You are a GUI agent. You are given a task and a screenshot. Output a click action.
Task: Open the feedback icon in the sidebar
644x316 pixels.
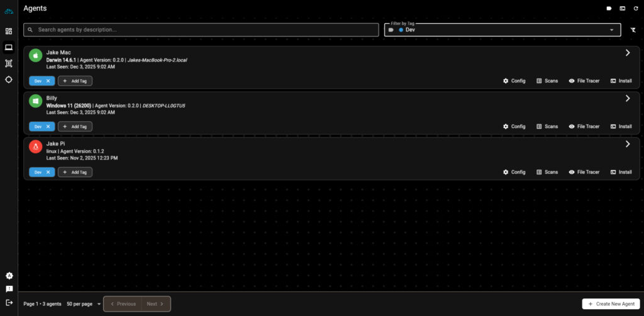click(9, 289)
